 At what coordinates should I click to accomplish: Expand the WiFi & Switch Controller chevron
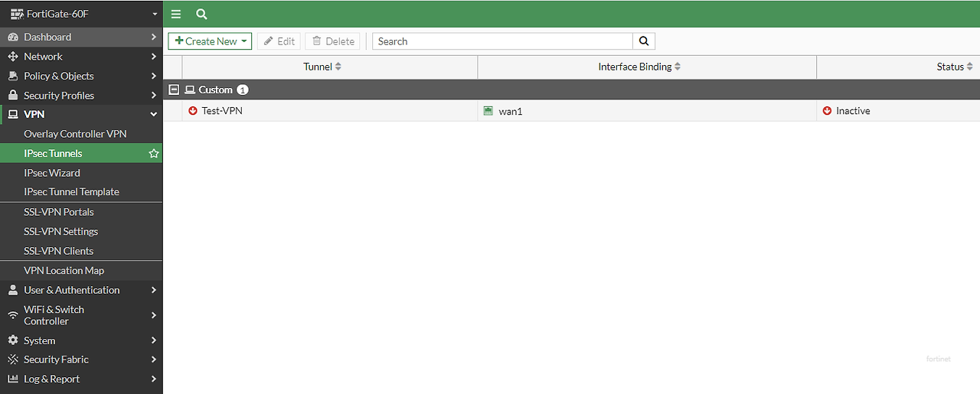(154, 315)
